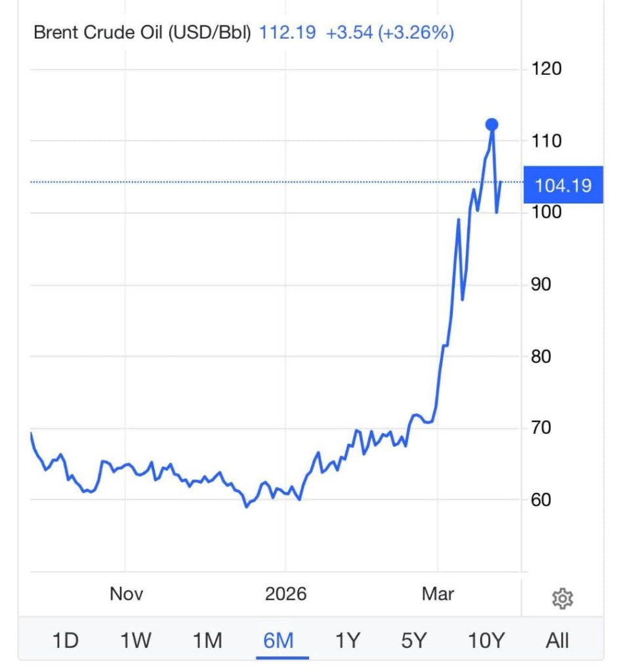
Task: Switch chart to 1Y range
Action: pos(347,640)
